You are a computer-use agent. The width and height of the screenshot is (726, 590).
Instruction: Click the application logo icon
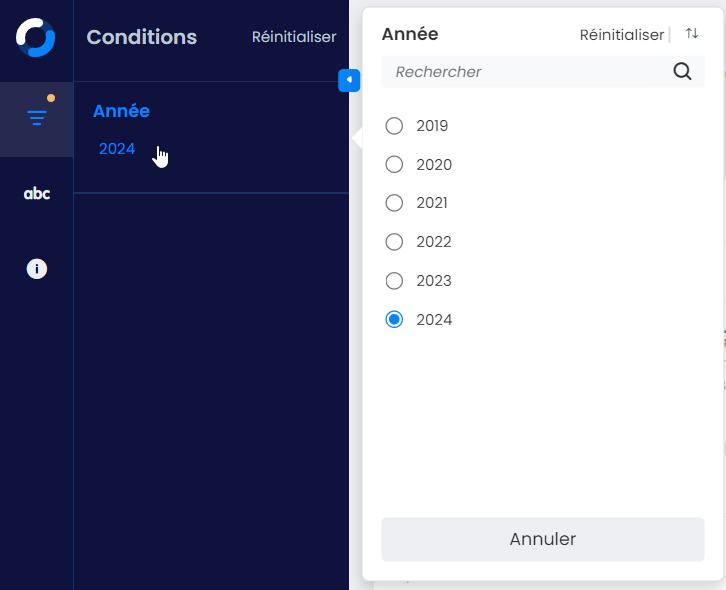coord(36,37)
